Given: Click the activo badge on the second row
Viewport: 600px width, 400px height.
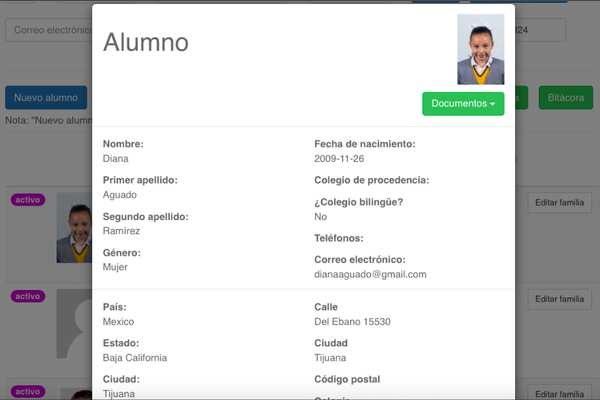Looking at the screenshot, I should [28, 296].
